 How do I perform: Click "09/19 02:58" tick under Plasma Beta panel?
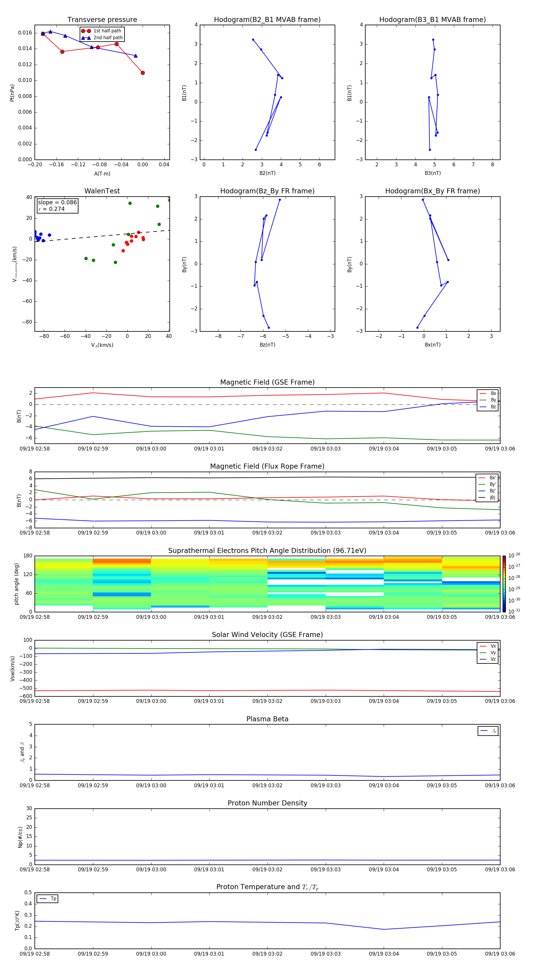[35, 785]
